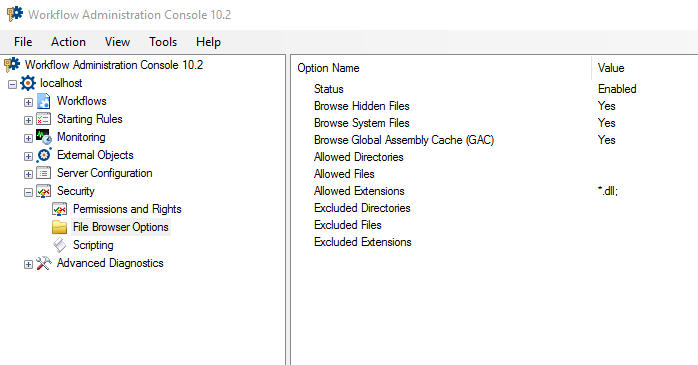Collapse the localhost server node

point(12,84)
